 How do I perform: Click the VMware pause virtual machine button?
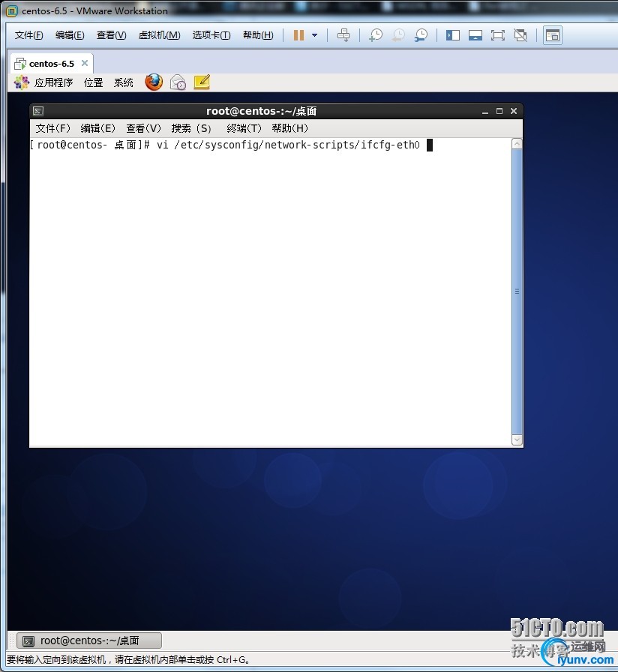coord(298,35)
